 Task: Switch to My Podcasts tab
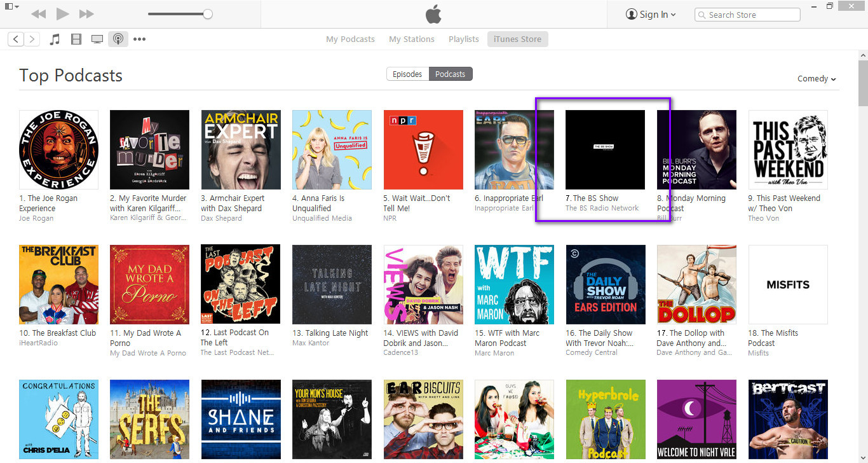click(350, 39)
